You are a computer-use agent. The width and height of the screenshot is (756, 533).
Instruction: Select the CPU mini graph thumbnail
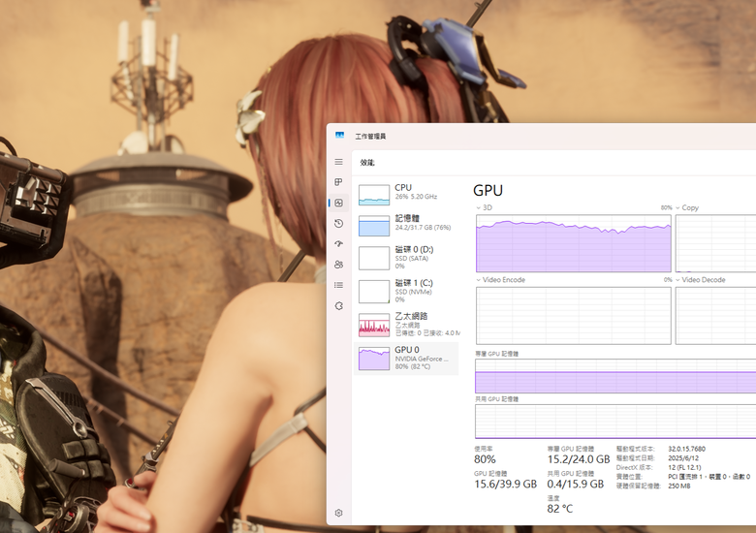click(x=374, y=195)
